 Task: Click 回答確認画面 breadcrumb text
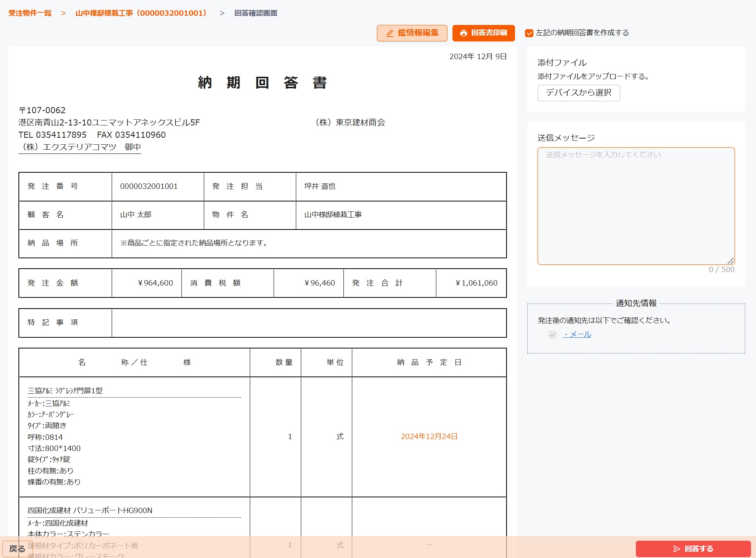[256, 13]
